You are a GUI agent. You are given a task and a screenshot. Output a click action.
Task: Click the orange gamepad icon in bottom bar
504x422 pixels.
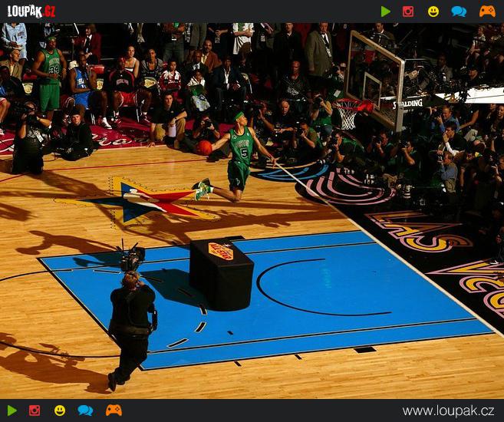114,410
